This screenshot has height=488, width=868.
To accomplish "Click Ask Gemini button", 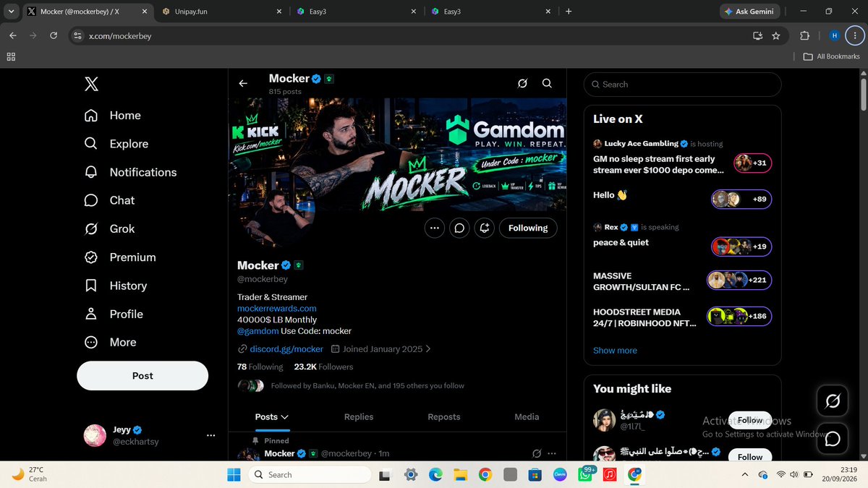I will click(x=751, y=12).
